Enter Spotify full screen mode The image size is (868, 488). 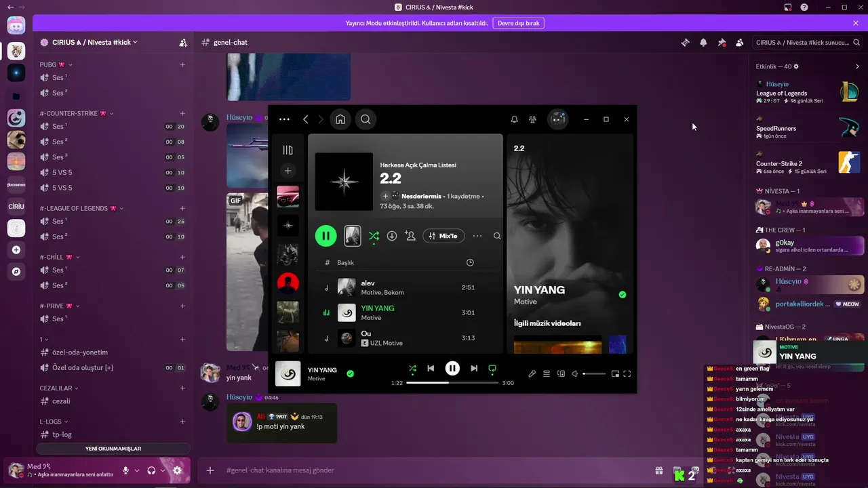(x=627, y=373)
